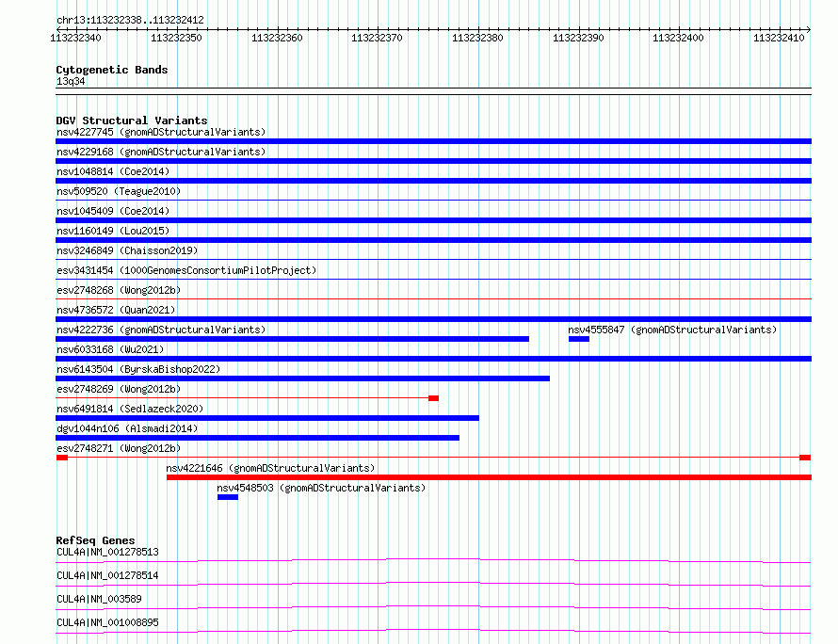Click esv2748269 (Wong2012b) label
This screenshot has width=838, height=644.
pyautogui.click(x=119, y=389)
